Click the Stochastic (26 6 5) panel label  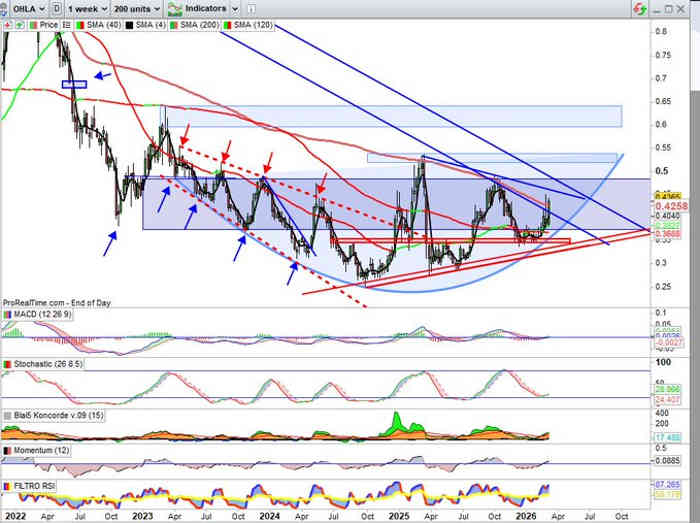(x=46, y=363)
